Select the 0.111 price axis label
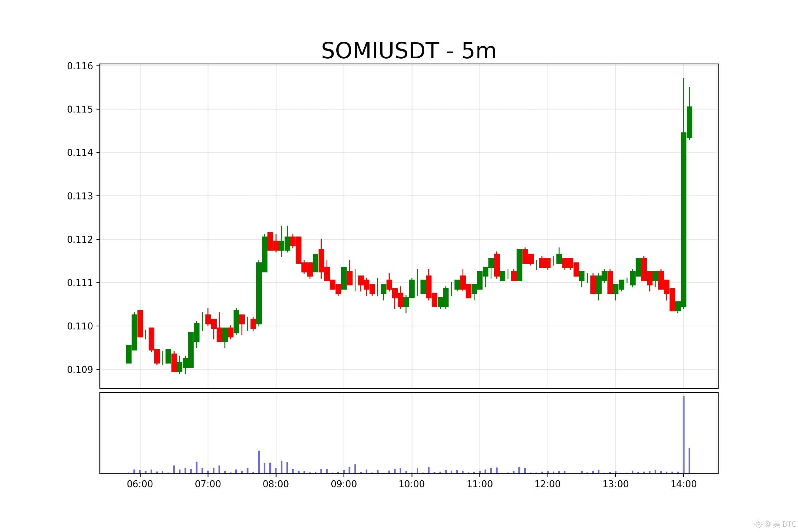Viewport: 798px width, 532px height. click(80, 283)
